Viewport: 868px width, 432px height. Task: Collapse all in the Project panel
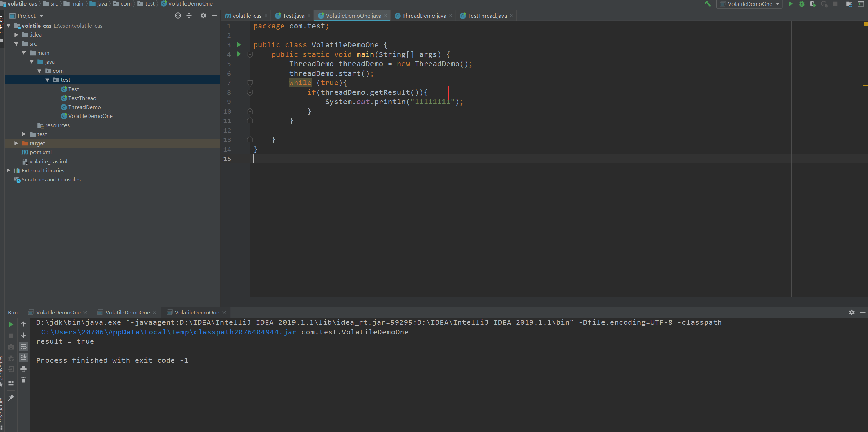[189, 16]
